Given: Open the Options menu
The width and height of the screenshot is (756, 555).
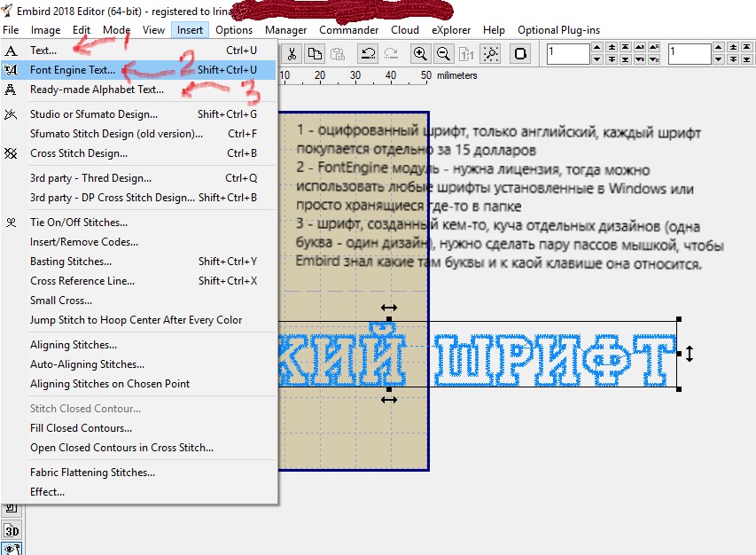Looking at the screenshot, I should pyautogui.click(x=234, y=30).
